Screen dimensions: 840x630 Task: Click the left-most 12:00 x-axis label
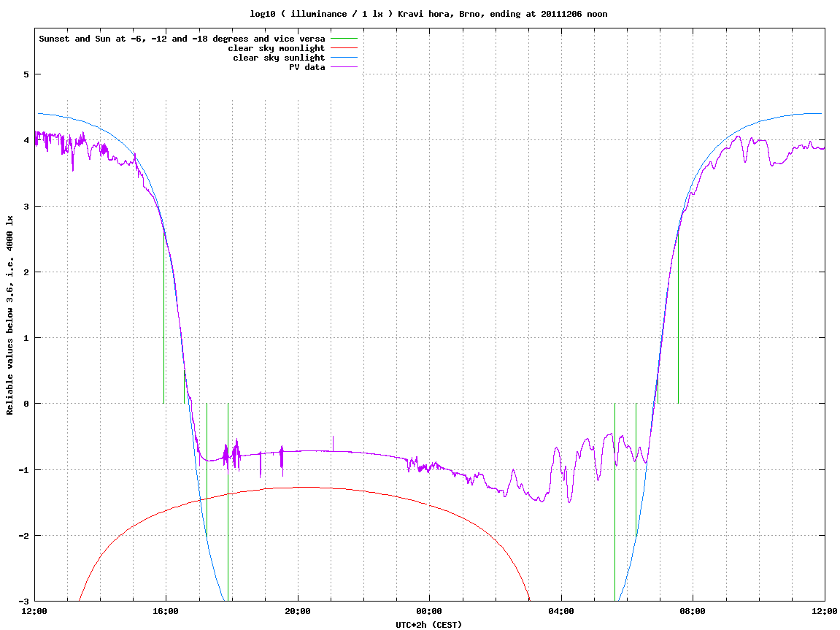[x=34, y=611]
